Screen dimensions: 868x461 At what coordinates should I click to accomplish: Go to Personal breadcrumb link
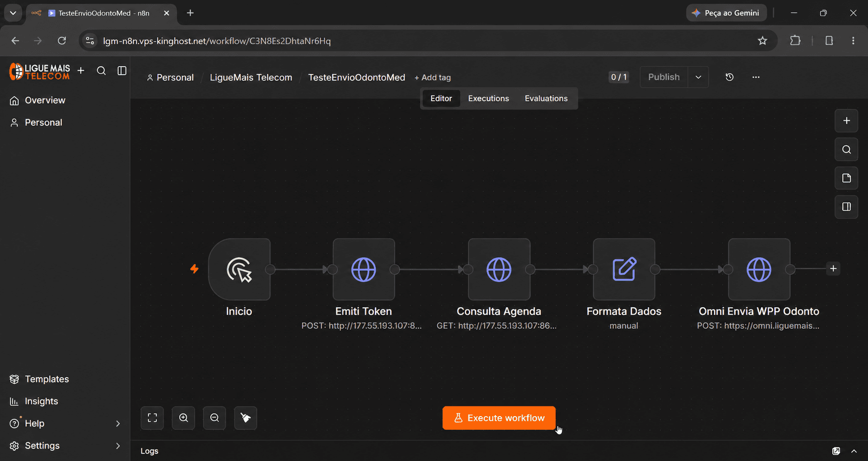[170, 78]
